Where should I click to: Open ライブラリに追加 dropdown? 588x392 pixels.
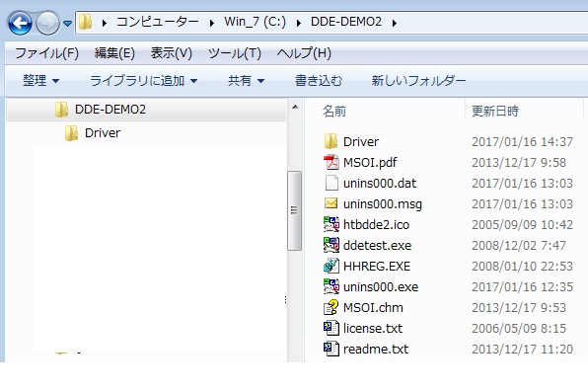point(144,80)
